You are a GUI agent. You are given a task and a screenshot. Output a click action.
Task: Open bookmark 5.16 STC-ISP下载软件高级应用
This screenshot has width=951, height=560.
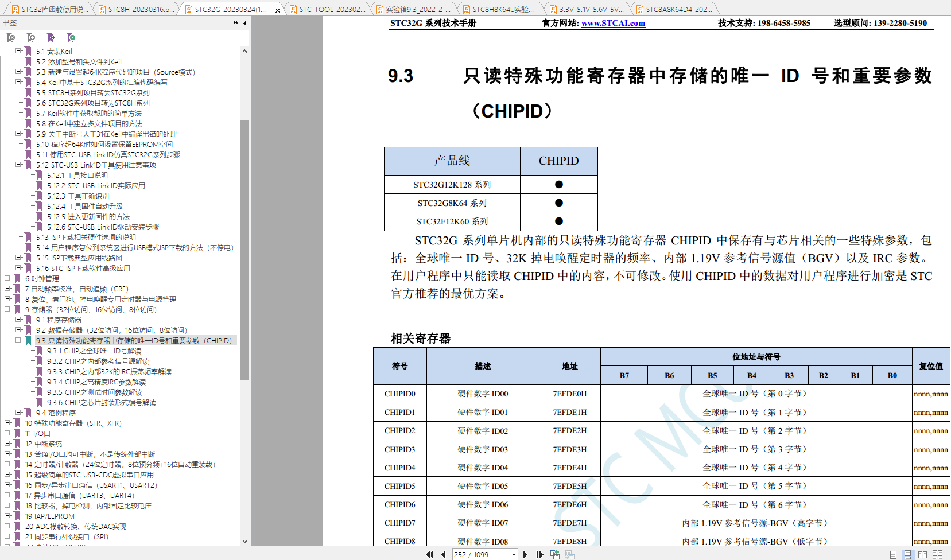point(83,268)
